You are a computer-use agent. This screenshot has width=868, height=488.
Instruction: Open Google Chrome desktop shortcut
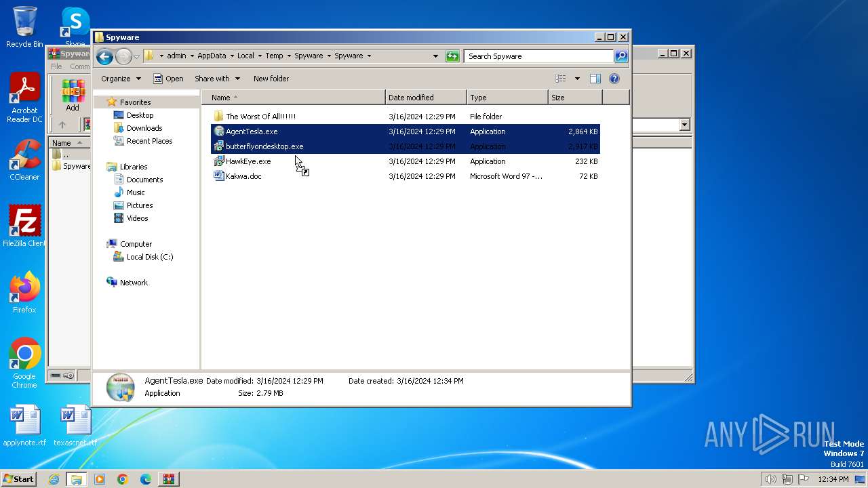[x=24, y=363]
